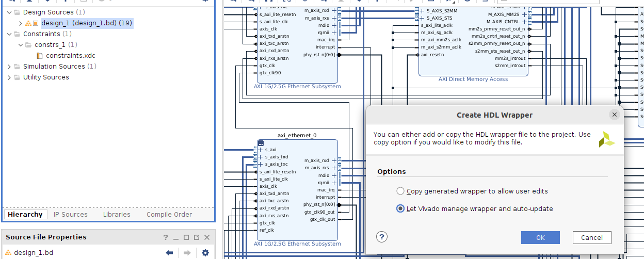Collapse the Constraints folder
The width and height of the screenshot is (644, 259).
(x=9, y=34)
